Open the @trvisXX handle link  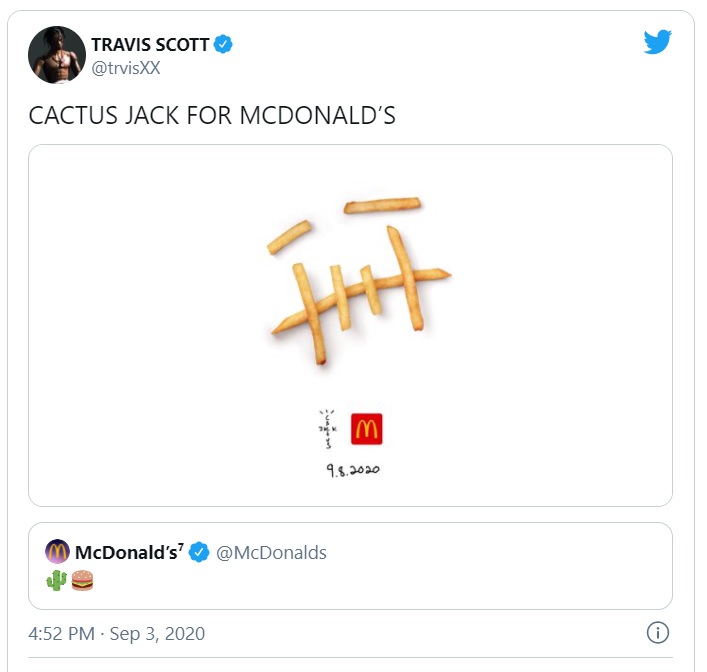coord(126,68)
